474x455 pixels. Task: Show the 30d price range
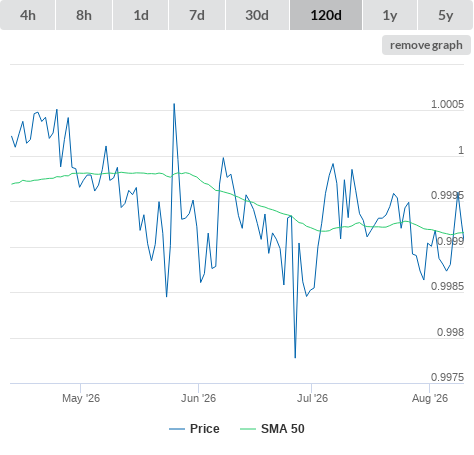pos(257,15)
